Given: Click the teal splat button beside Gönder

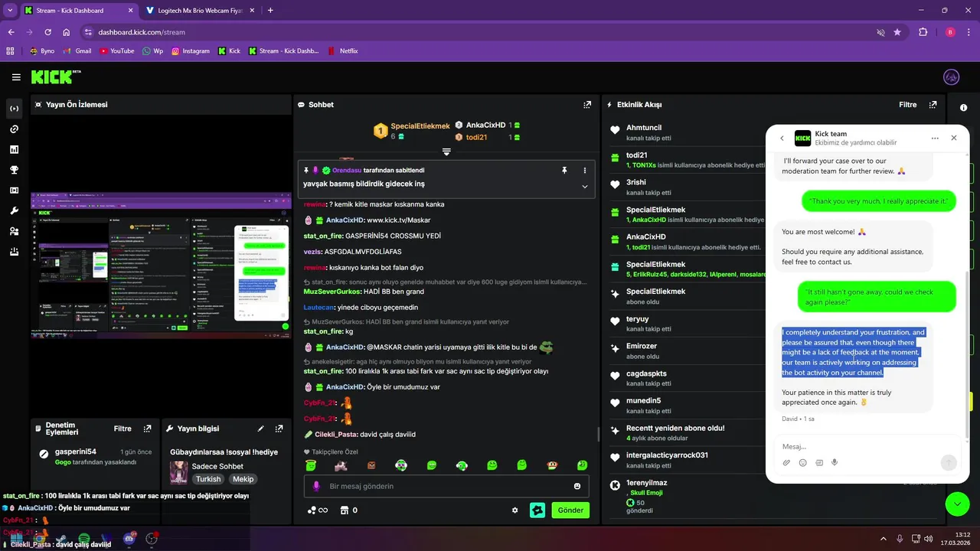Looking at the screenshot, I should tap(537, 510).
